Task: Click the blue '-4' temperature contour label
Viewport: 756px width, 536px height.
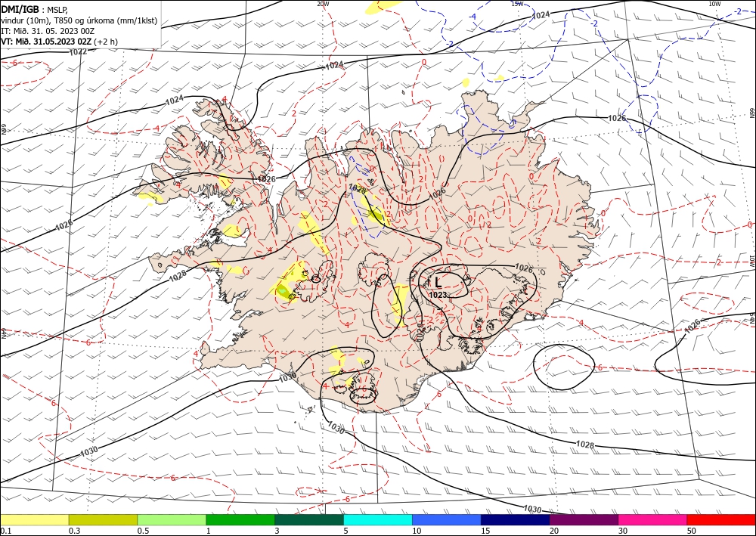Action: coord(473,17)
